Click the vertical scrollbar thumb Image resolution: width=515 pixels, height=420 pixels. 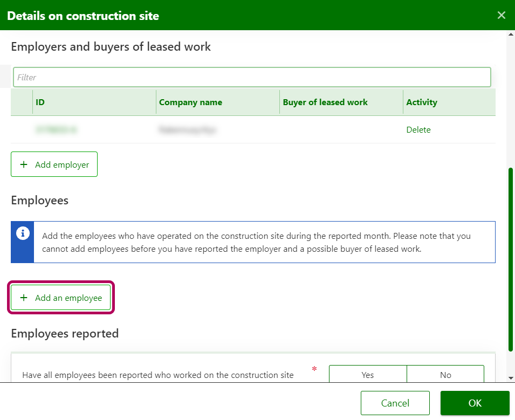click(x=510, y=259)
